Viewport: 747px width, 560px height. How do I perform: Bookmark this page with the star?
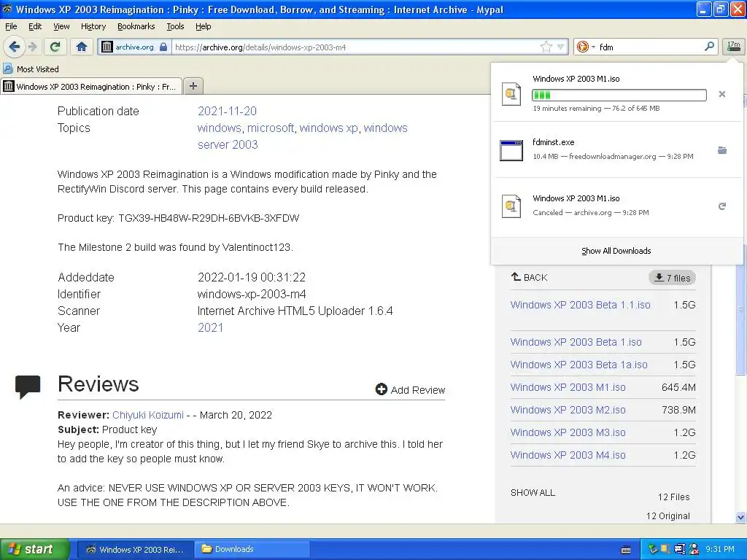pos(546,47)
